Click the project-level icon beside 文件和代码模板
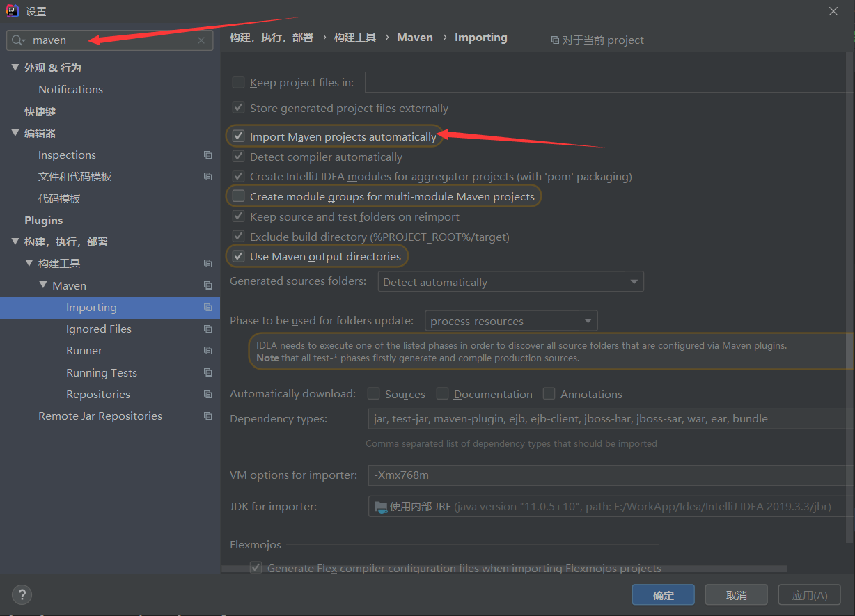Screen dimensions: 855x616 tap(207, 177)
